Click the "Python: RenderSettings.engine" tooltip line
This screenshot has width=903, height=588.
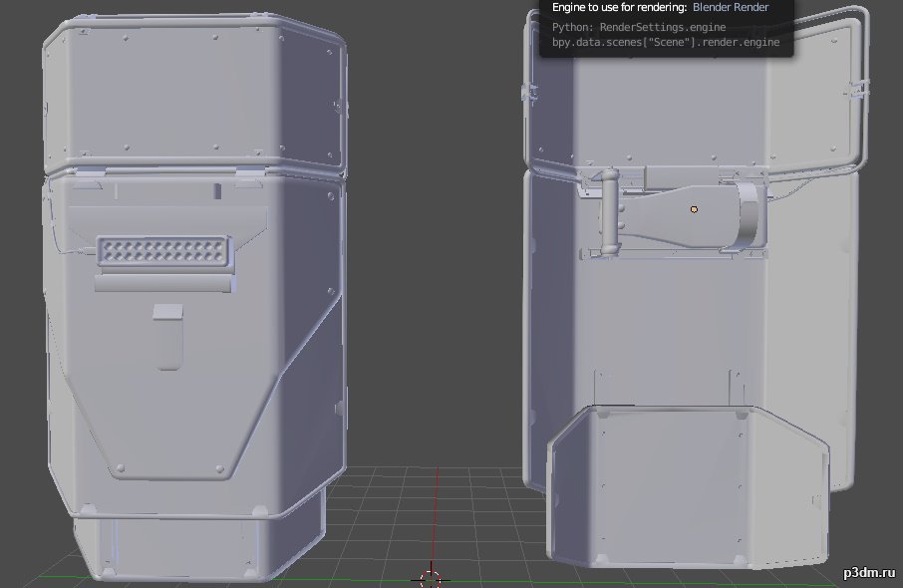pos(639,27)
